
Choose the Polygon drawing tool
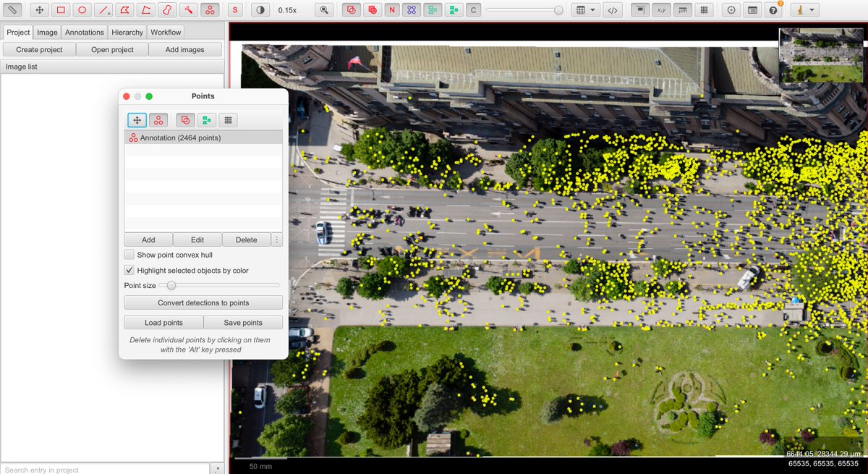pyautogui.click(x=125, y=10)
